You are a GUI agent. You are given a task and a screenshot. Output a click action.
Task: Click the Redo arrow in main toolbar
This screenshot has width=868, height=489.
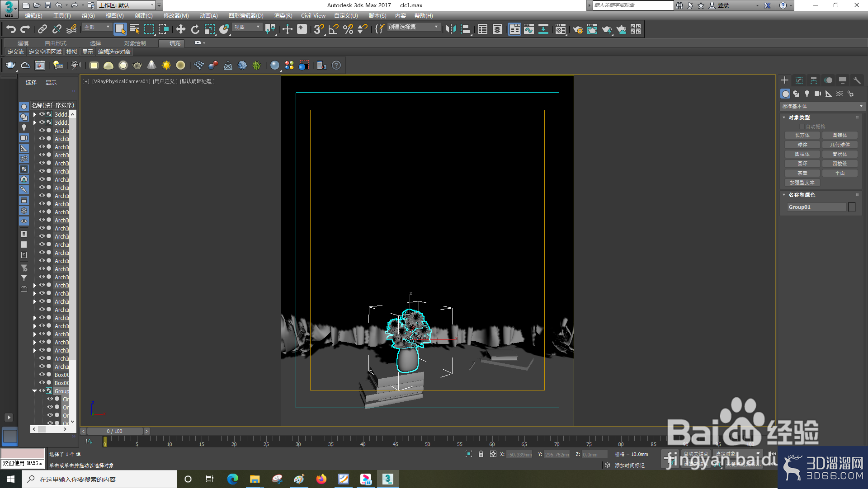coord(25,29)
